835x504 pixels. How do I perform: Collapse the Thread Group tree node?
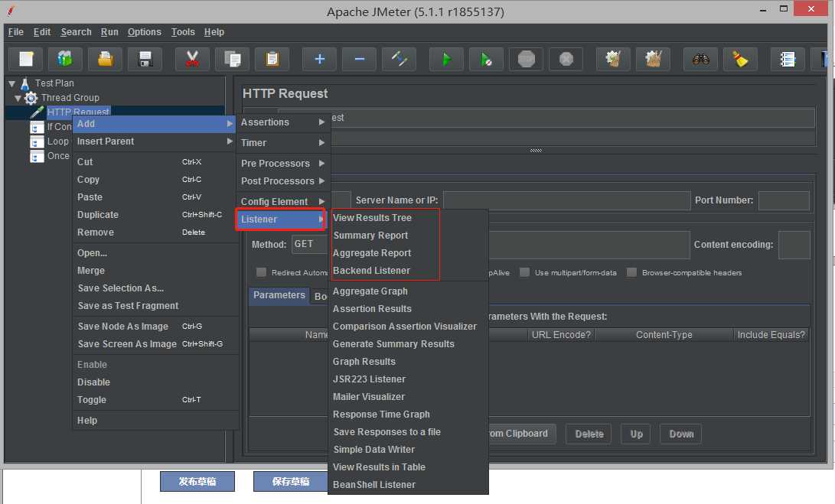click(x=18, y=98)
